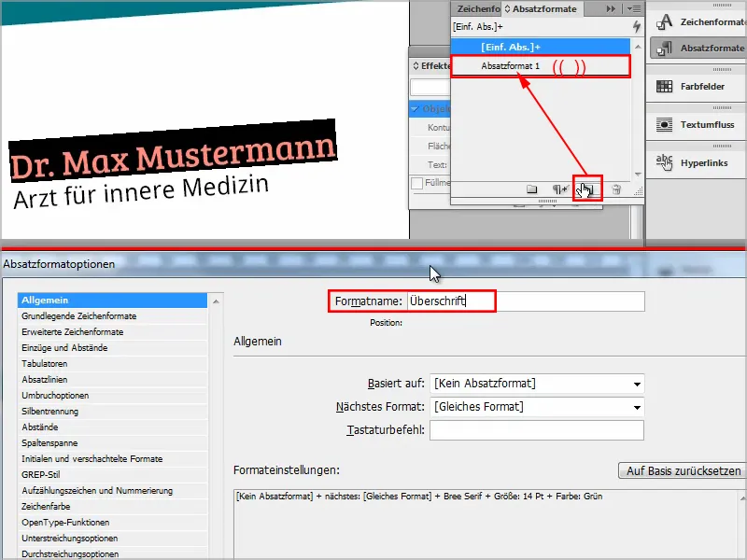Viewport: 747px width, 560px height.
Task: Open the Basiert auf dropdown
Action: (537, 384)
